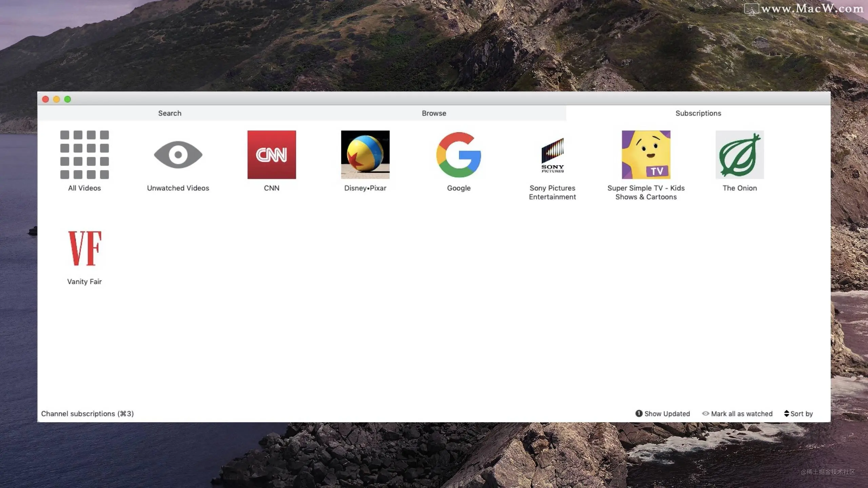Open the CNN channel logo

(272, 155)
